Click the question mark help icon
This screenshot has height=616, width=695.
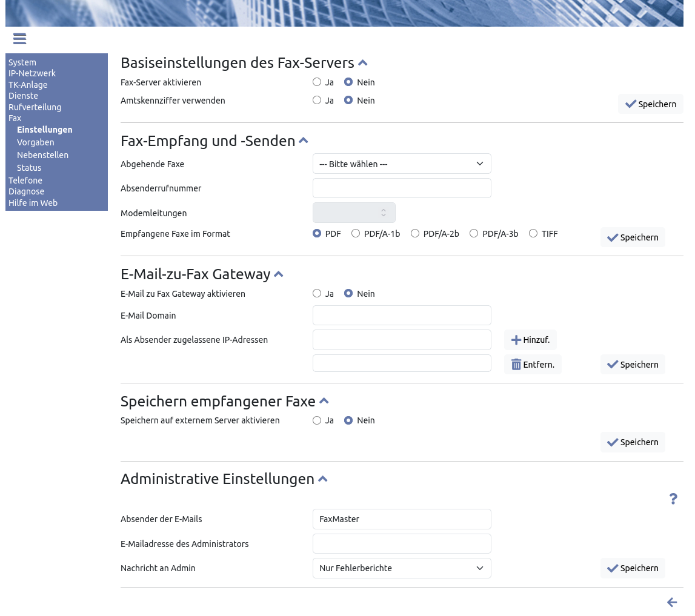[x=673, y=498]
